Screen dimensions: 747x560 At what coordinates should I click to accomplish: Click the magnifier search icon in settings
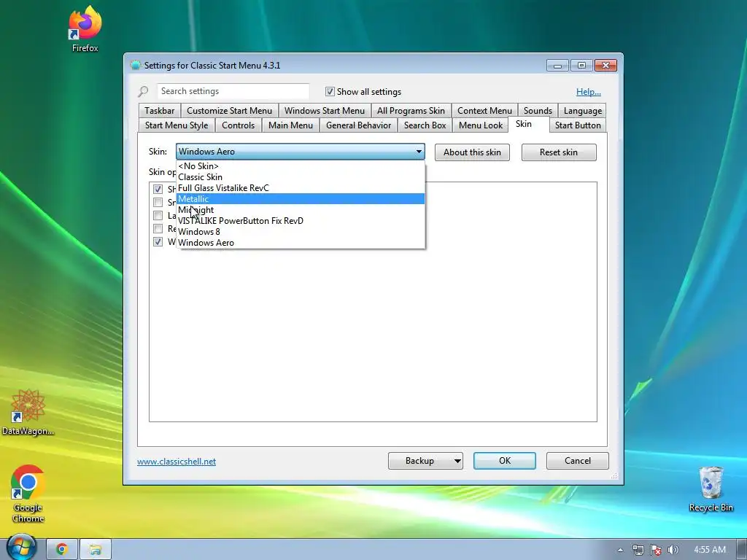pyautogui.click(x=143, y=91)
